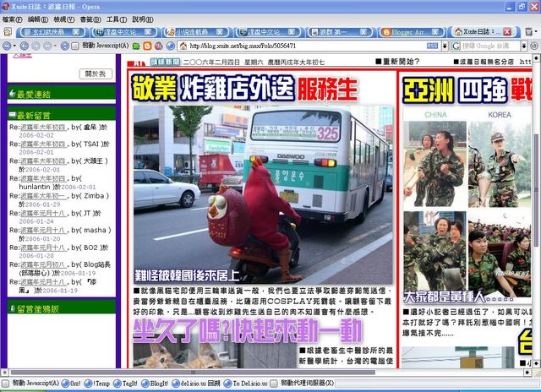Open the 說明 help menu
The width and height of the screenshot is (541, 392).
[x=143, y=19]
